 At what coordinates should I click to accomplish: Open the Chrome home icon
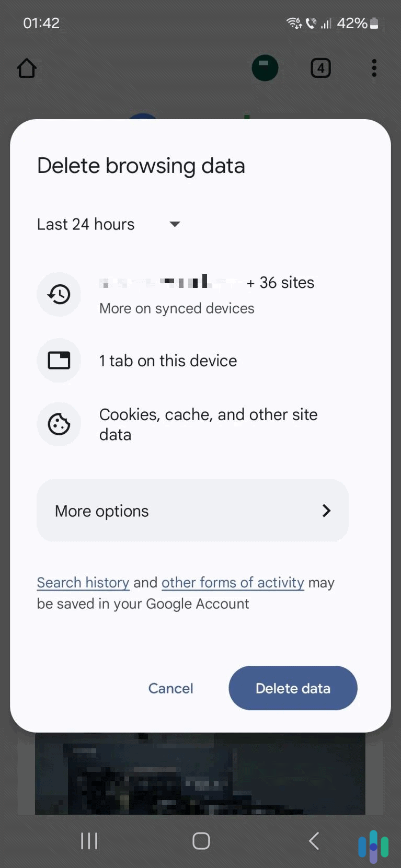[x=27, y=68]
